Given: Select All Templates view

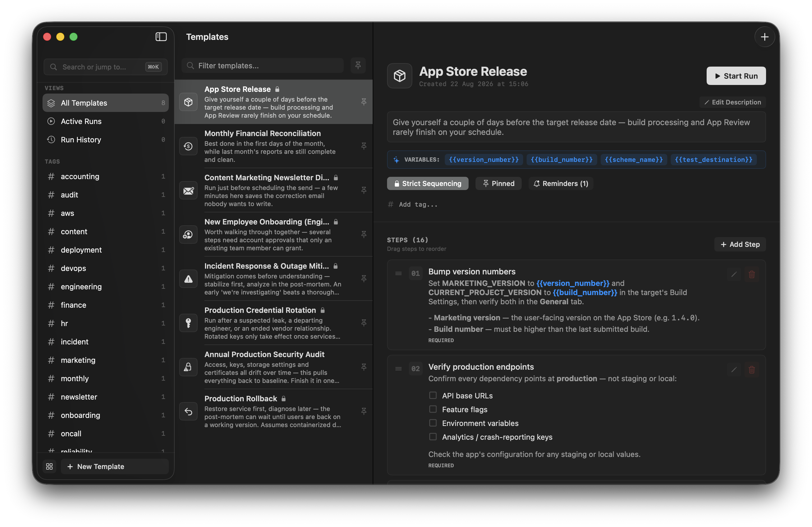Looking at the screenshot, I should click(x=105, y=103).
